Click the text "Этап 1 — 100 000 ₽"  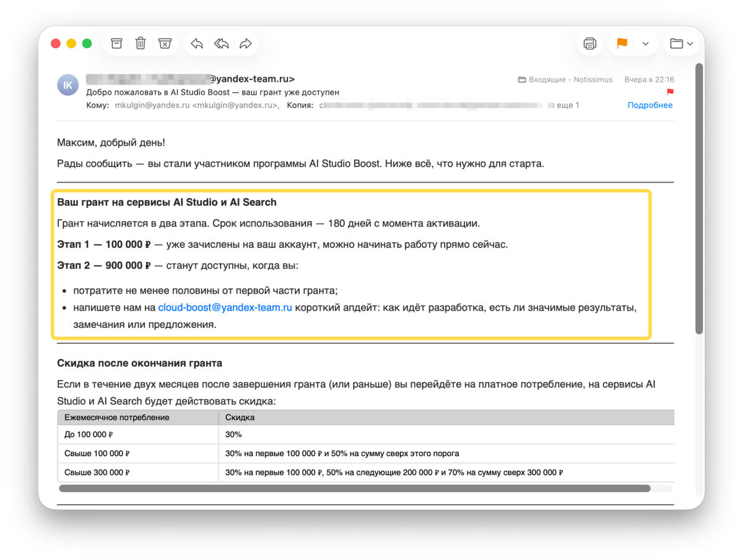[104, 244]
